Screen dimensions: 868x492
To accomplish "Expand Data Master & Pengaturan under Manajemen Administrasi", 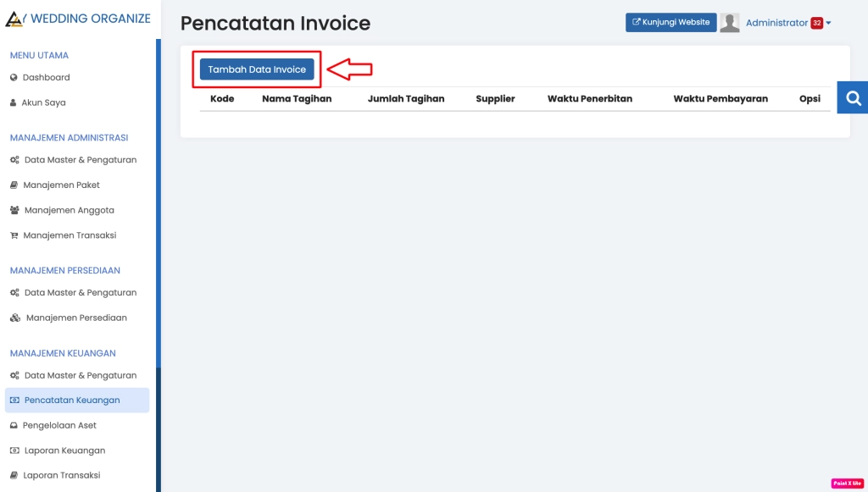I will tap(80, 160).
